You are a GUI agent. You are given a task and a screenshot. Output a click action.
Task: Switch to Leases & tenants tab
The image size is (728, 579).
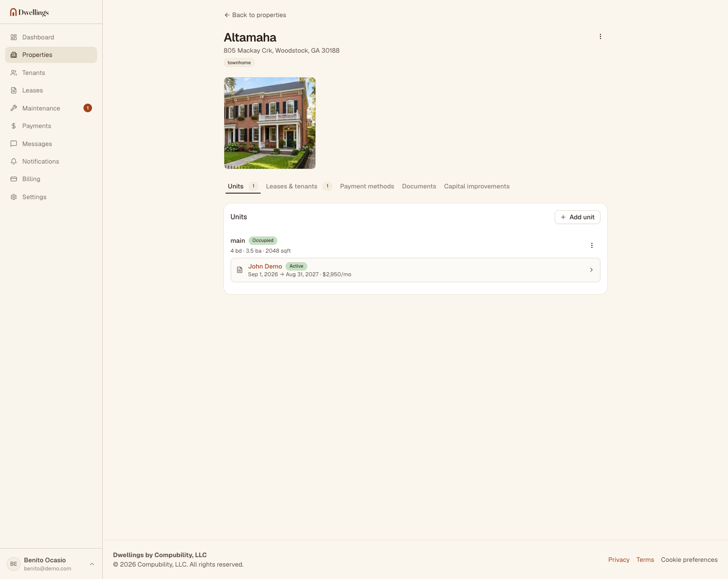(299, 186)
